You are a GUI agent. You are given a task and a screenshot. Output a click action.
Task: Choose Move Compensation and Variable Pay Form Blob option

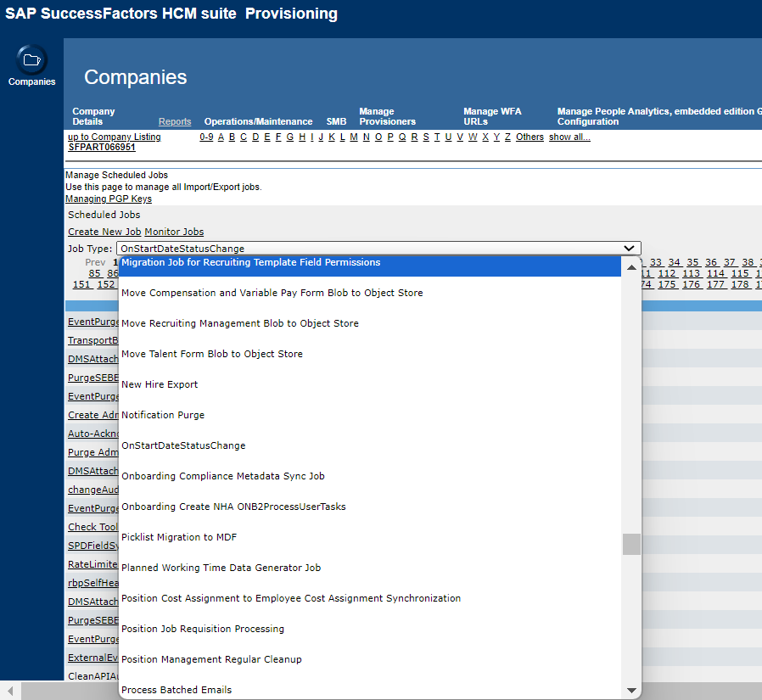369,293
